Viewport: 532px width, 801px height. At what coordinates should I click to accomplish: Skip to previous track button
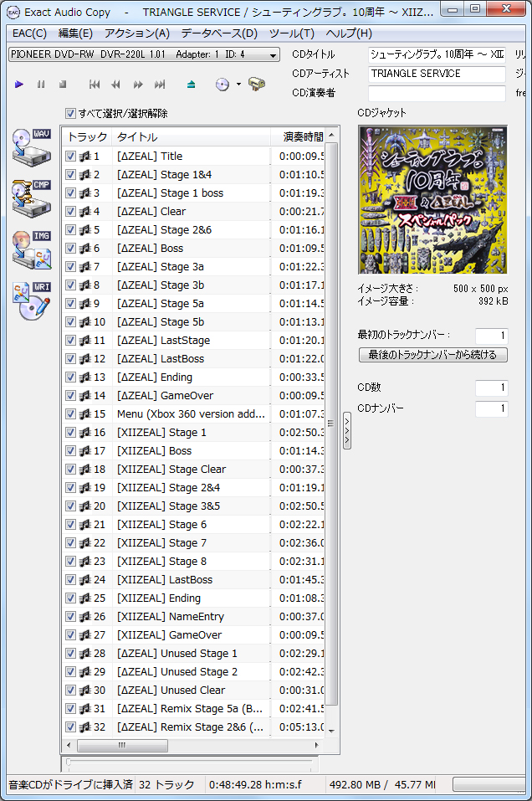pos(95,85)
